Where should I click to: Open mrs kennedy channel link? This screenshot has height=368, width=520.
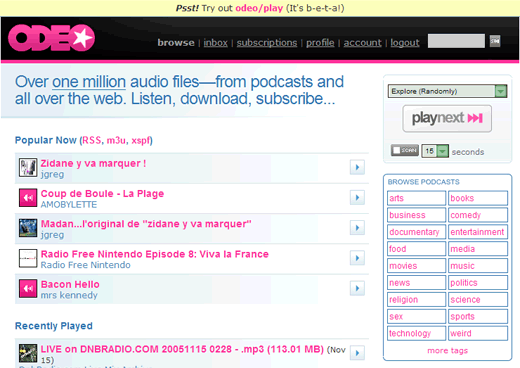coord(69,295)
